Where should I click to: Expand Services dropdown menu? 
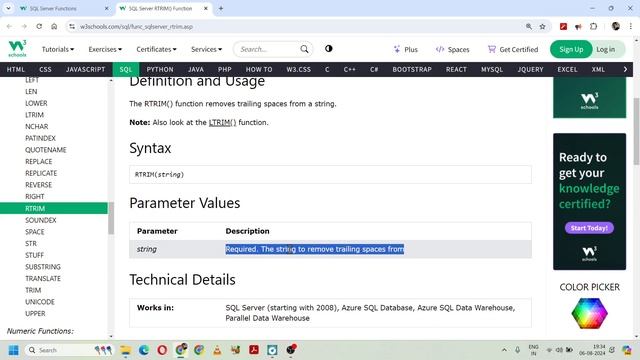207,49
